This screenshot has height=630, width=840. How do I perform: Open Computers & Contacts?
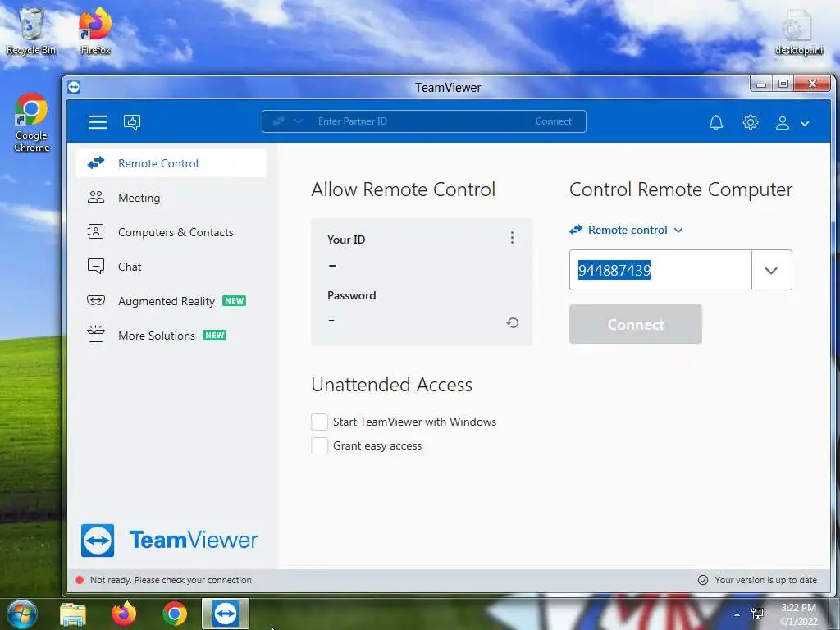pos(171,232)
